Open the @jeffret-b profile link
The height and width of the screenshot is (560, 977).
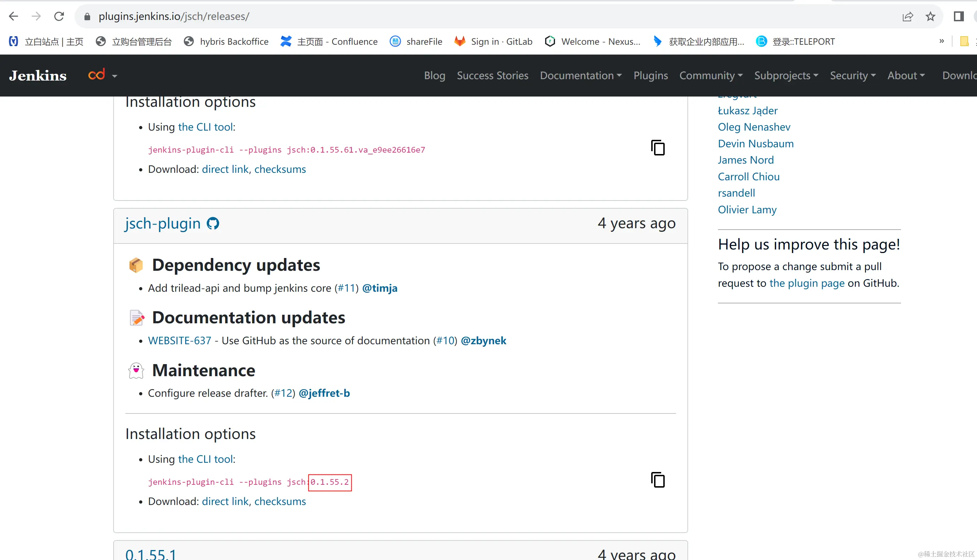pyautogui.click(x=324, y=394)
